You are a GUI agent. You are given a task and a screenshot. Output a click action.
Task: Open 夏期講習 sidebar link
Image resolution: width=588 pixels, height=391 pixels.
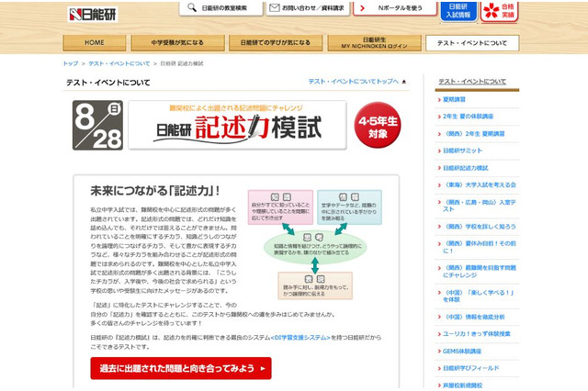tap(454, 99)
